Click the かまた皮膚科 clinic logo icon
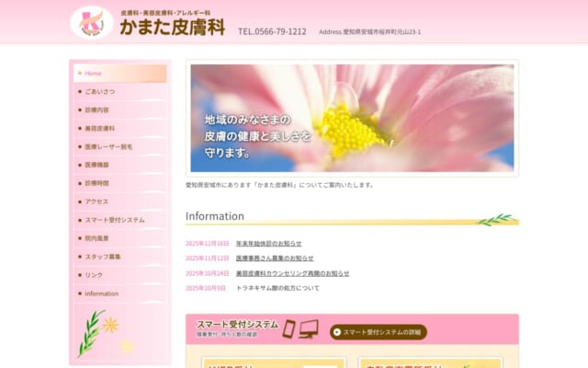Screen dimensions: 588x368 [x=92, y=22]
